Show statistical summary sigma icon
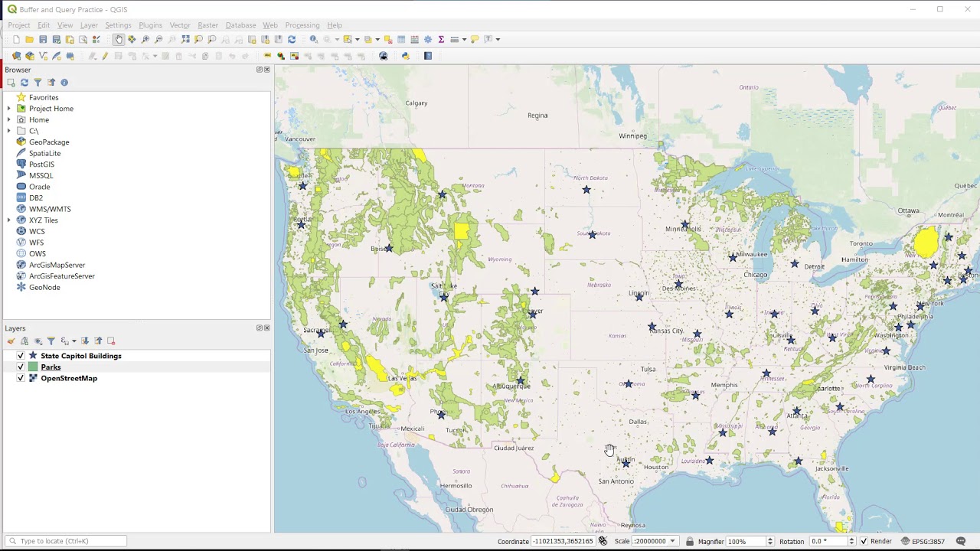 click(x=441, y=39)
